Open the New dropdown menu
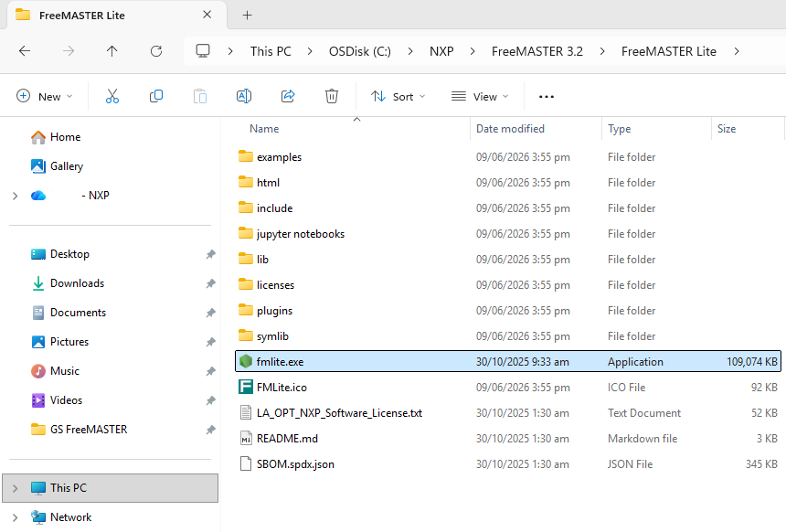 [45, 96]
